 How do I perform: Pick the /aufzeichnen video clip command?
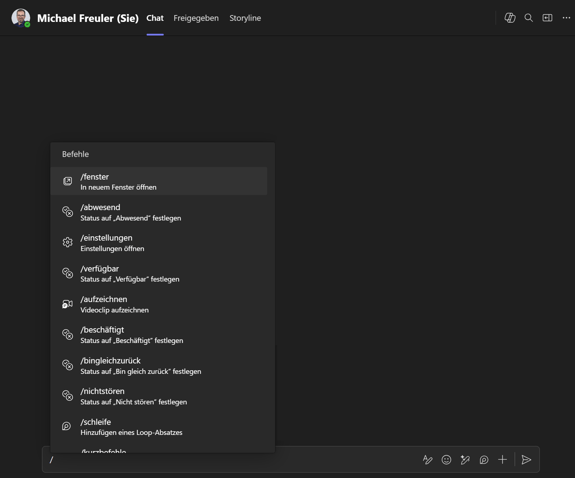[159, 304]
